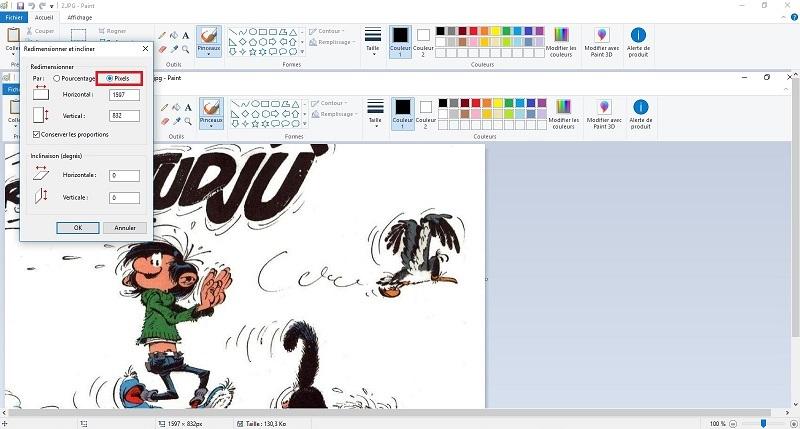The height and width of the screenshot is (429, 800).
Task: Select the Magnifier tool in the lower Paint window
Action: [x=188, y=121]
